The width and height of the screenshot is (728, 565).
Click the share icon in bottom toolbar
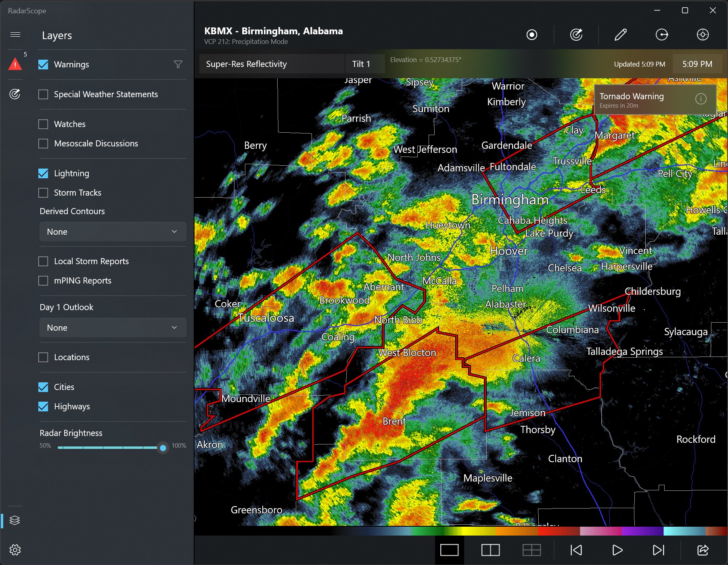click(x=703, y=550)
